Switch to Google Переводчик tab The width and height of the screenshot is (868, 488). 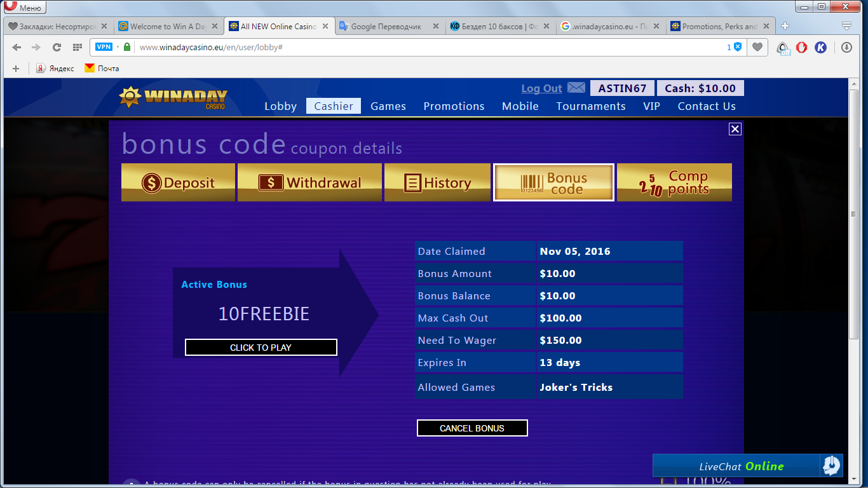(x=389, y=27)
